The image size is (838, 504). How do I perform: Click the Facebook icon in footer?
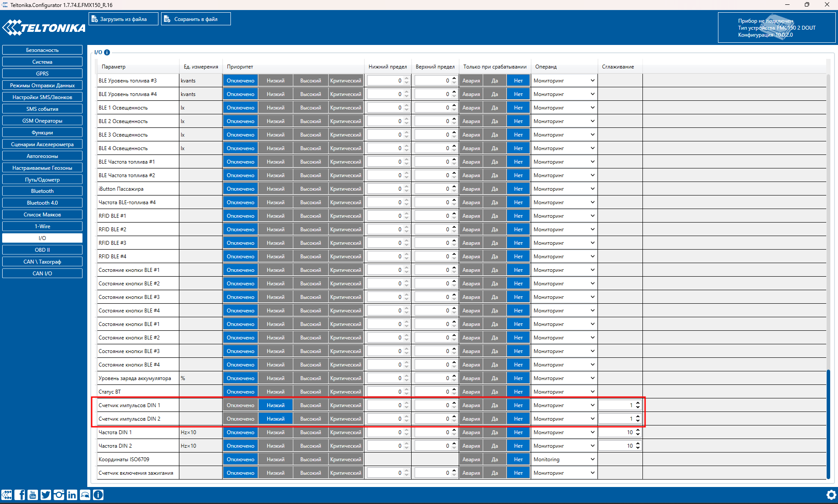click(20, 494)
